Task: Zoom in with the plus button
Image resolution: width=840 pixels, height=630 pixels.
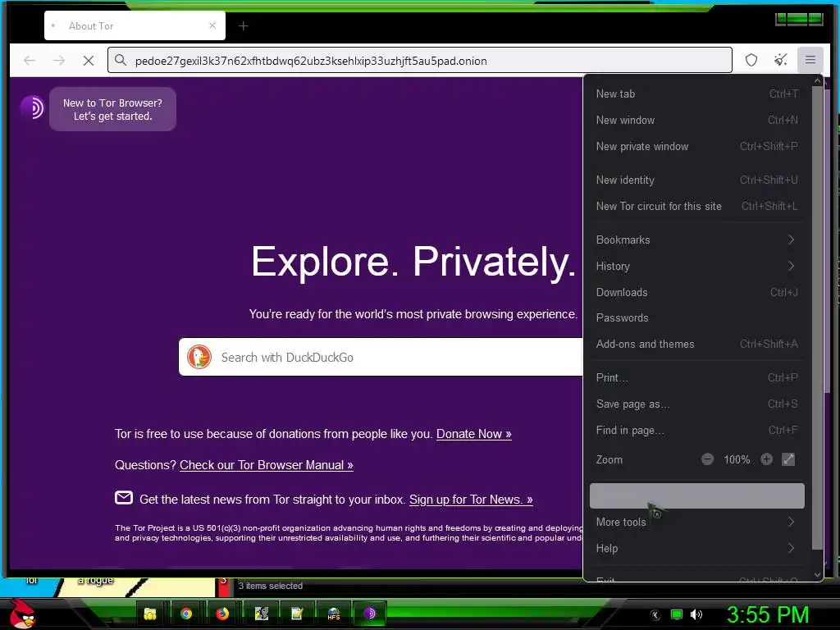Action: pyautogui.click(x=767, y=459)
